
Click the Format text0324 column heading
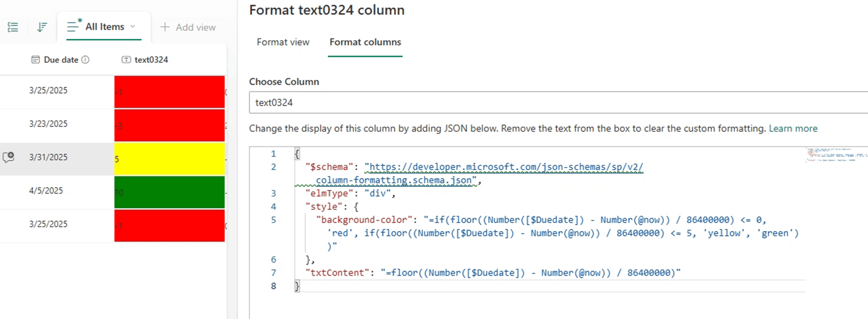[x=327, y=10]
